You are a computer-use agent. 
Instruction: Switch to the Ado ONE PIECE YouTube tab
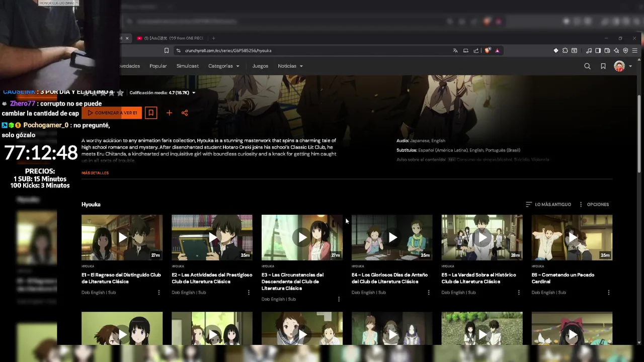click(x=170, y=38)
